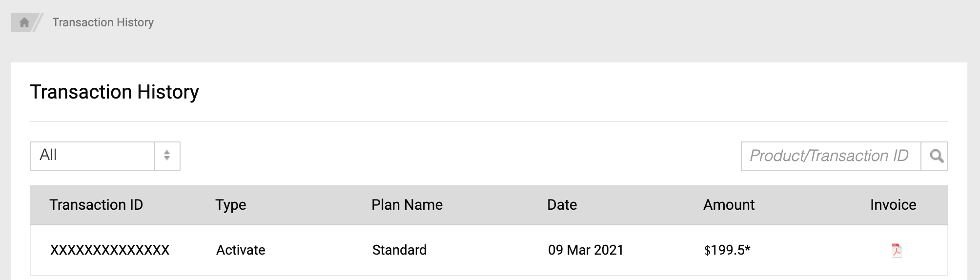Click the magnifying glass search icon
This screenshot has height=280, width=980.
tap(936, 156)
